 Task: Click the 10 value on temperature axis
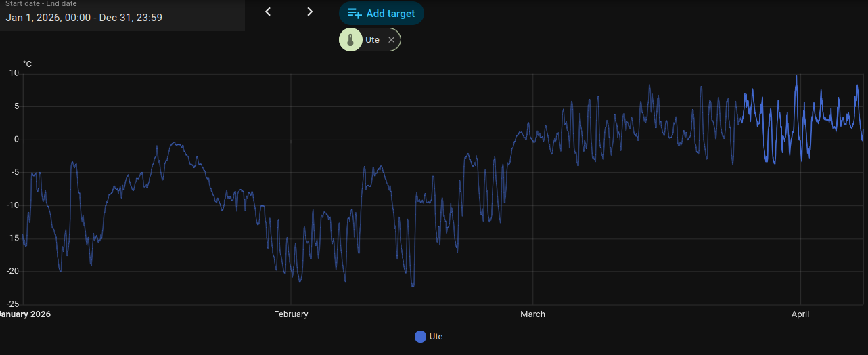tap(14, 73)
